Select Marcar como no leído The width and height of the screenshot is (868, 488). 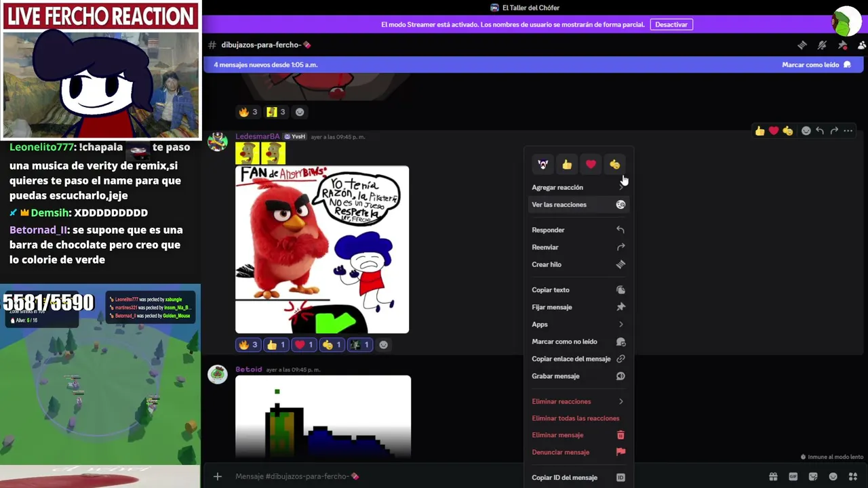[x=578, y=342]
